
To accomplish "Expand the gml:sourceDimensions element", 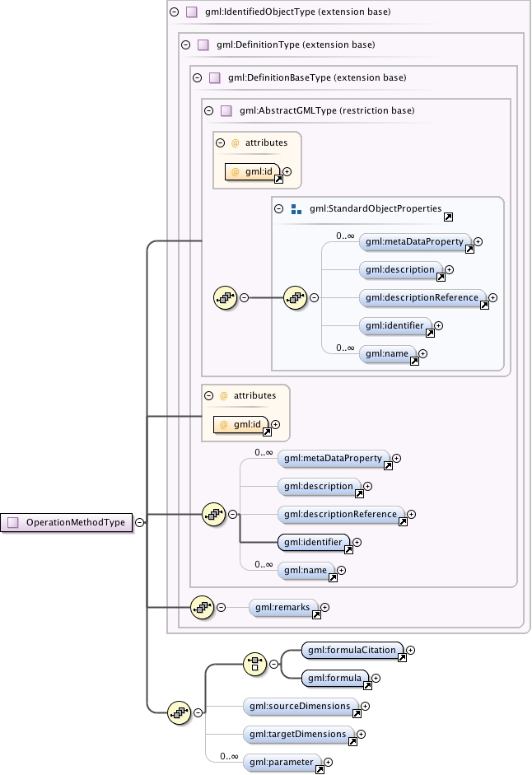I will click(365, 707).
